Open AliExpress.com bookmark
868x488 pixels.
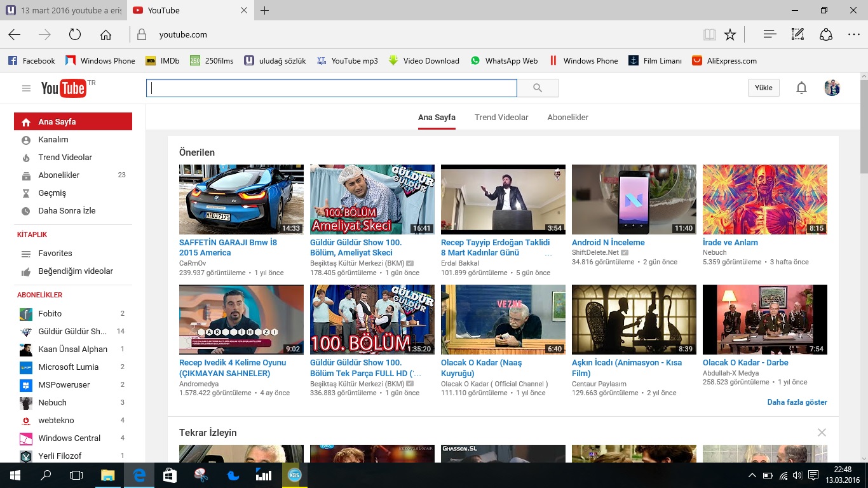[724, 61]
